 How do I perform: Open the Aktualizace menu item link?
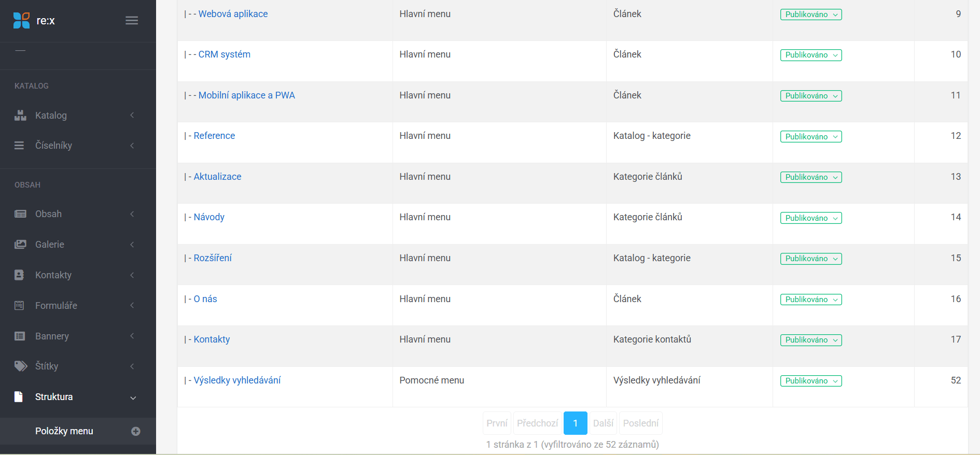217,177
